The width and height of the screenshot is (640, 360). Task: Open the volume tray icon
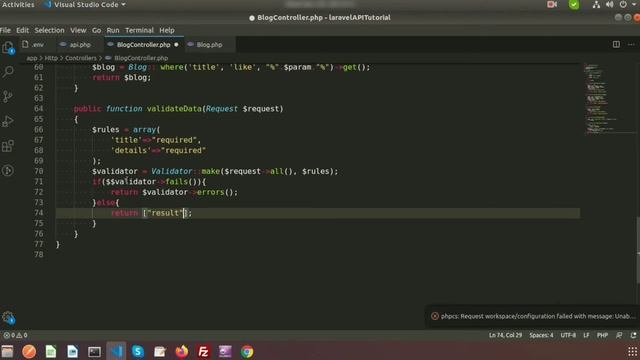click(x=609, y=4)
